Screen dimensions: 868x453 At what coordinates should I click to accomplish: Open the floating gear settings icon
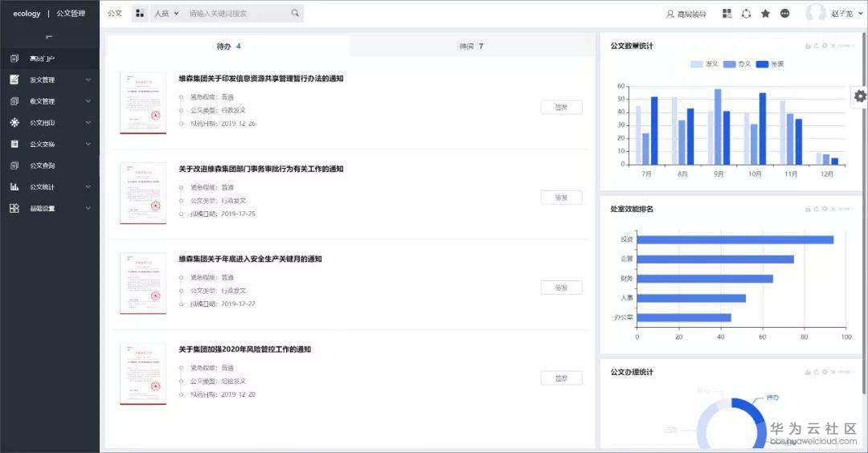(860, 96)
